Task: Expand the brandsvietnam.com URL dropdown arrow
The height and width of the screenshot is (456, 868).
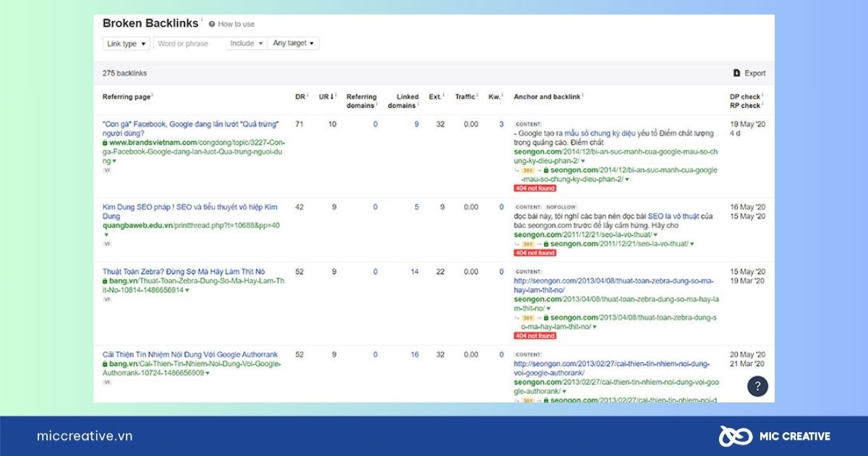Action: 114,161
